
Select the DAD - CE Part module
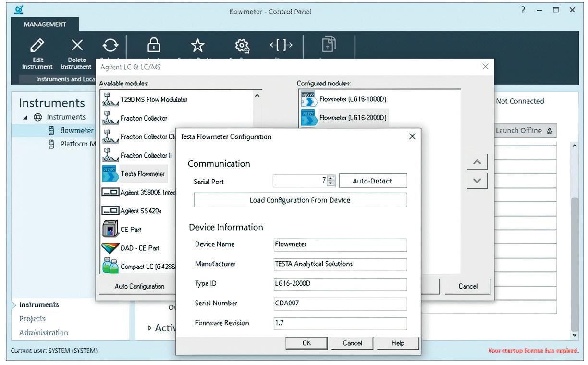click(x=131, y=248)
